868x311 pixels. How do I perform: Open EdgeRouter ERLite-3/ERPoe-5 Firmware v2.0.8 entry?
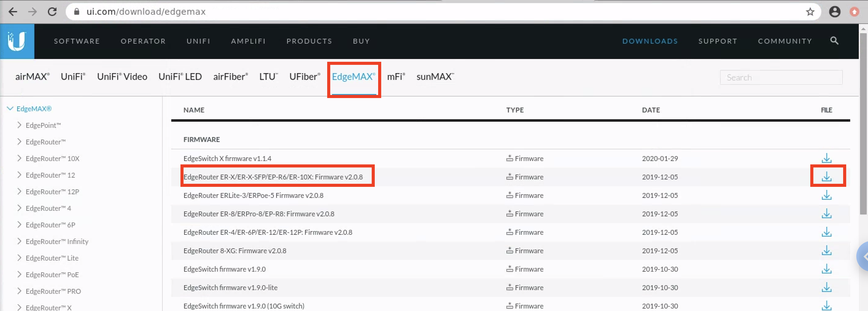254,195
